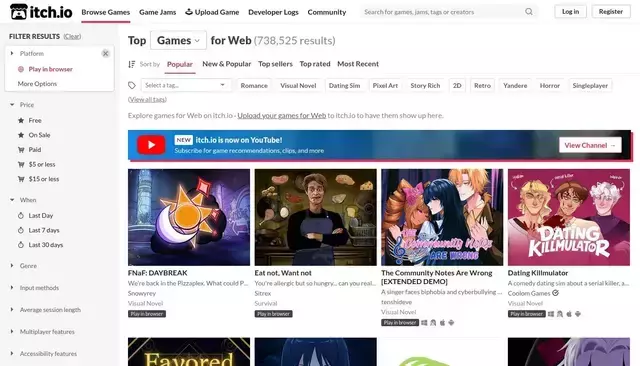Open FNaF: DAYBREAK game thumbnail
The height and width of the screenshot is (366, 640).
[x=189, y=217]
